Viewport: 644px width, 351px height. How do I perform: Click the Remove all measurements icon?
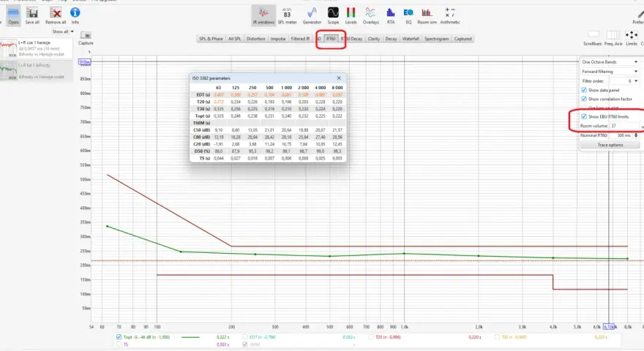(56, 15)
